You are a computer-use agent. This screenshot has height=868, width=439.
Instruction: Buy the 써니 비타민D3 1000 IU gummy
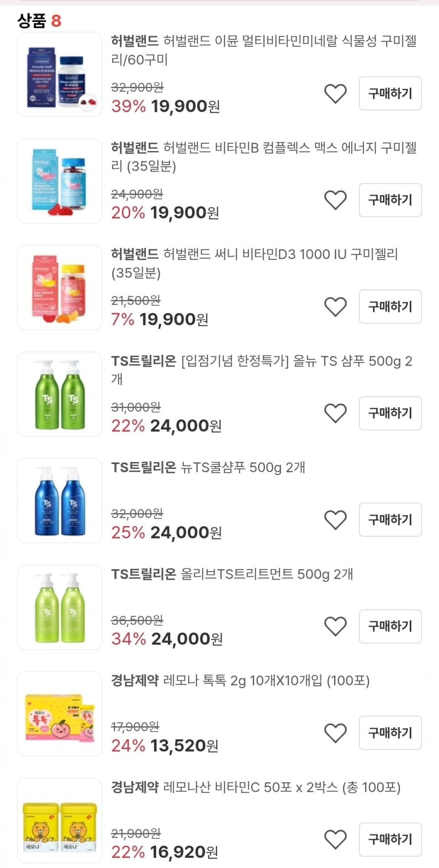click(x=390, y=307)
